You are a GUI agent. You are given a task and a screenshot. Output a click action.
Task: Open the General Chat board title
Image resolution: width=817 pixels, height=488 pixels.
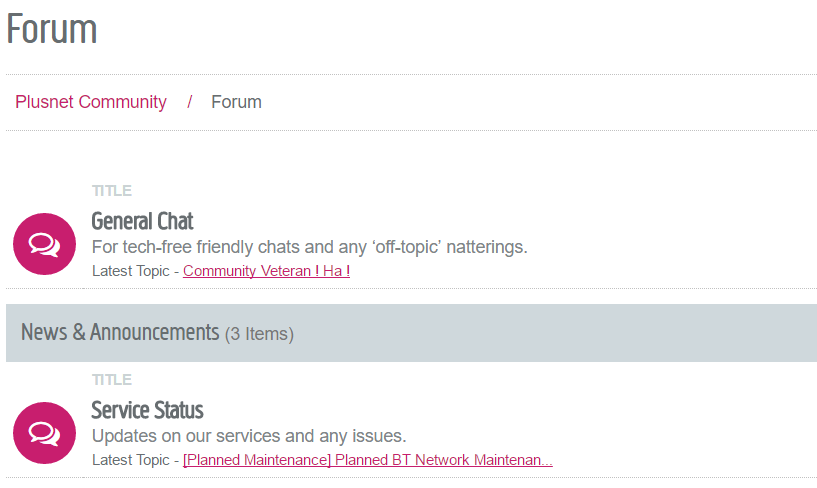(x=142, y=221)
